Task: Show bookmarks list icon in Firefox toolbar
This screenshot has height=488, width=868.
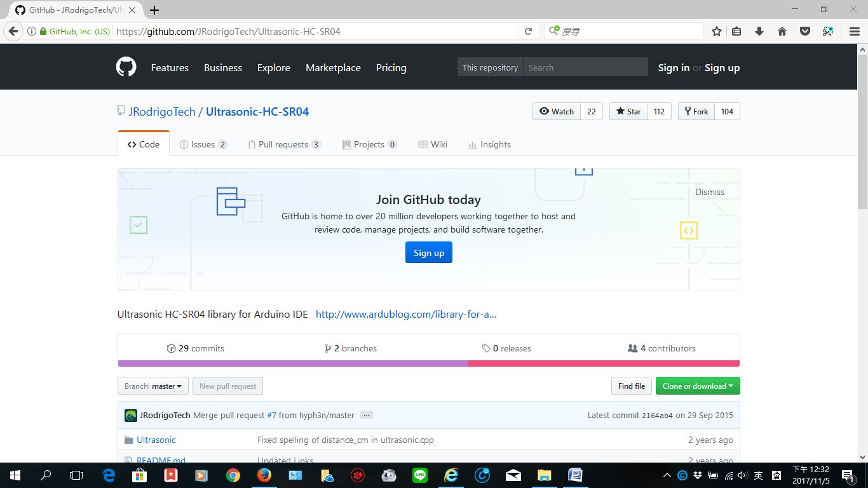Action: click(736, 31)
